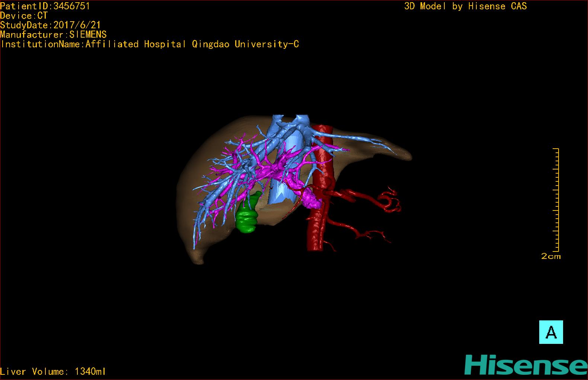Click the 2cm scale label
Image resolution: width=588 pixels, height=380 pixels.
551,256
